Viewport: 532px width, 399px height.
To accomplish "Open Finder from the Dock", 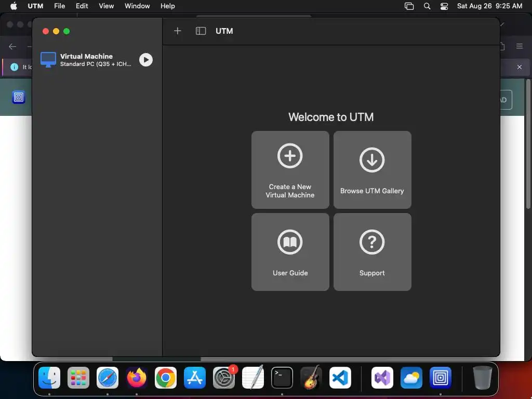I will 49,377.
